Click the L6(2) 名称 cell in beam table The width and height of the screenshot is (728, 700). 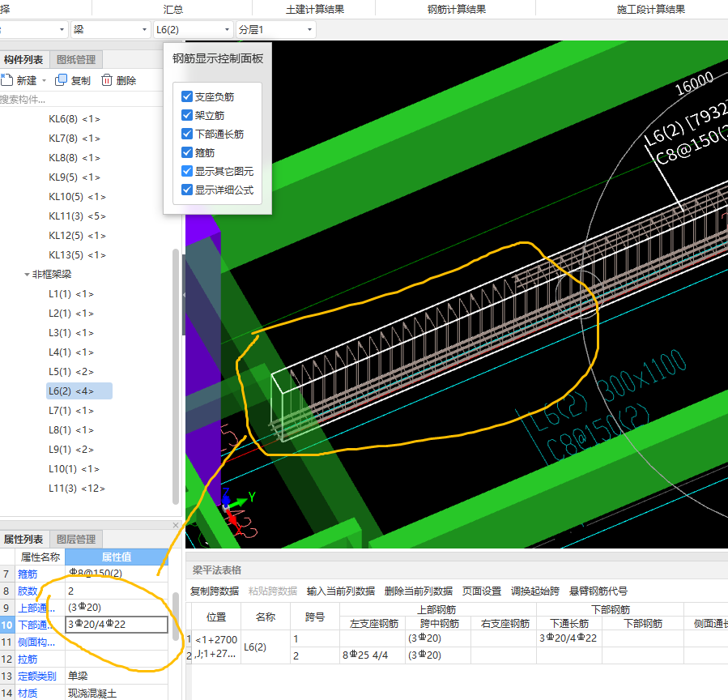pos(266,647)
